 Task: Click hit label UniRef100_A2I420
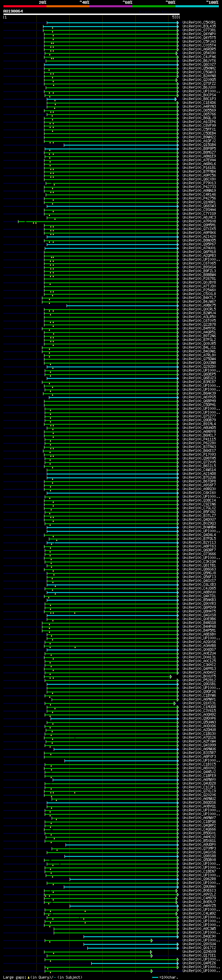199,237
